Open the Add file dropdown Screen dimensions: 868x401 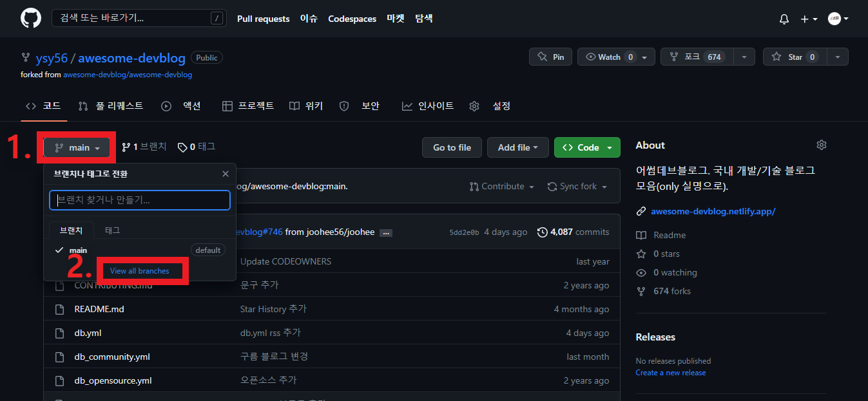click(x=518, y=147)
